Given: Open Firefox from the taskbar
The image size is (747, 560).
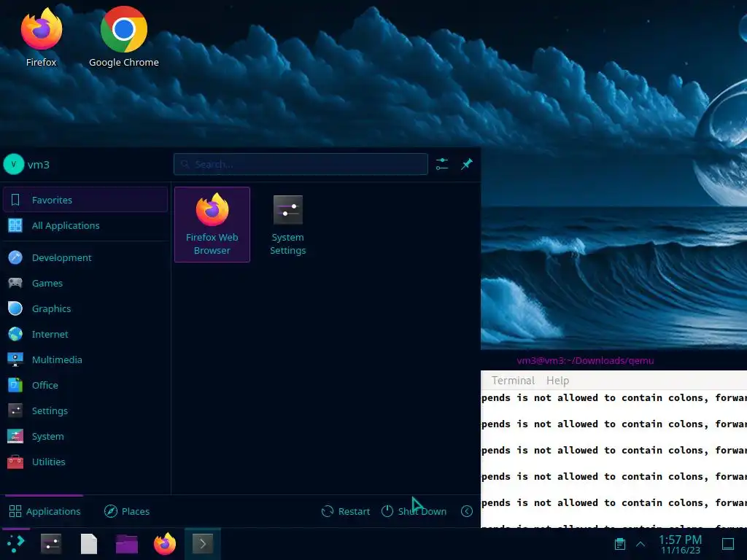Looking at the screenshot, I should pos(165,544).
